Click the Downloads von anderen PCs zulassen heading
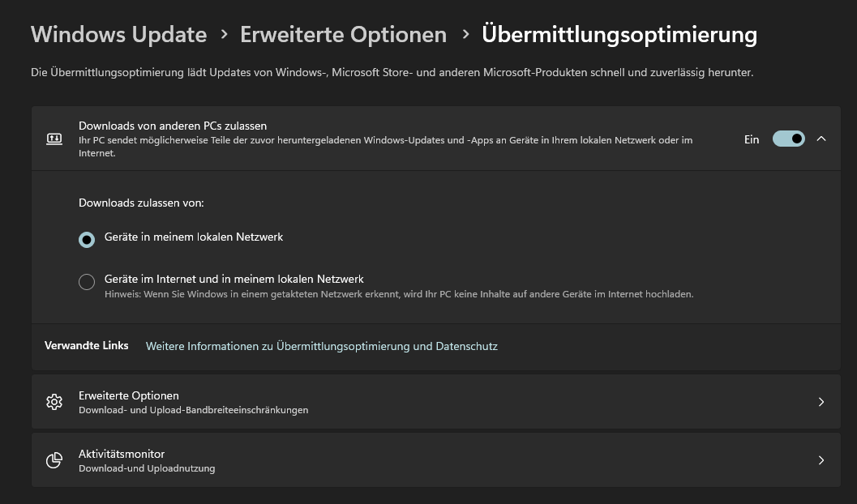The width and height of the screenshot is (857, 504). pyautogui.click(x=173, y=126)
